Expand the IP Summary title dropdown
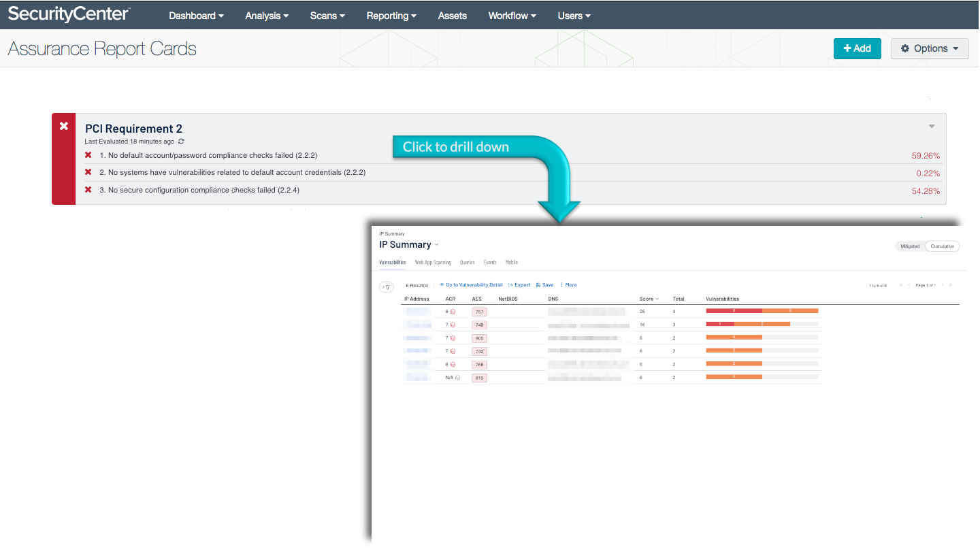Image resolution: width=980 pixels, height=558 pixels. [x=437, y=245]
